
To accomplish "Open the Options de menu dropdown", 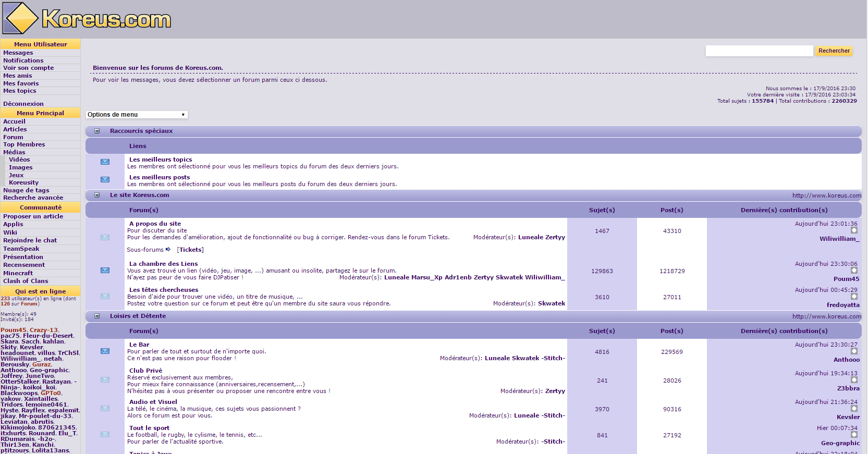I will 136,115.
